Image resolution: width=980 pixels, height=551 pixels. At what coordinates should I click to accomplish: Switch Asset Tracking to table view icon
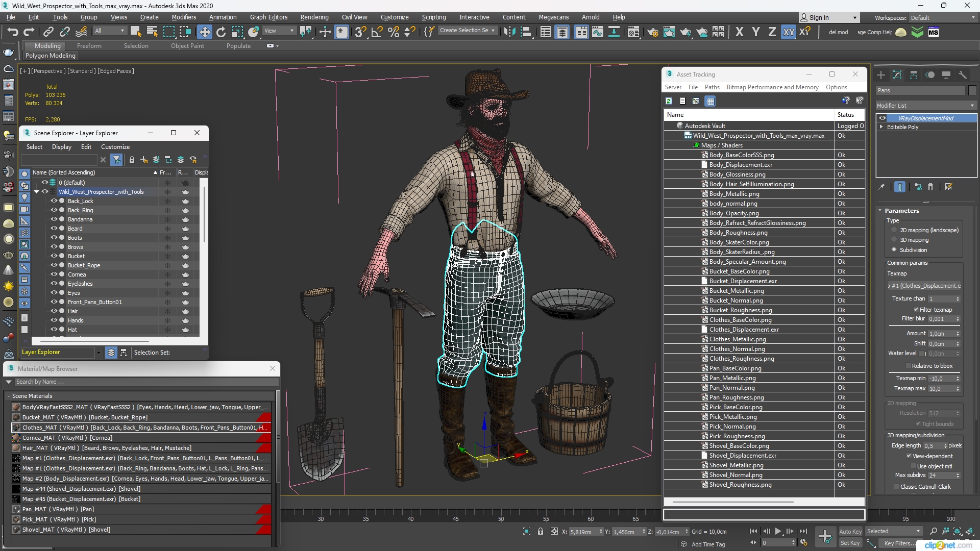click(710, 101)
